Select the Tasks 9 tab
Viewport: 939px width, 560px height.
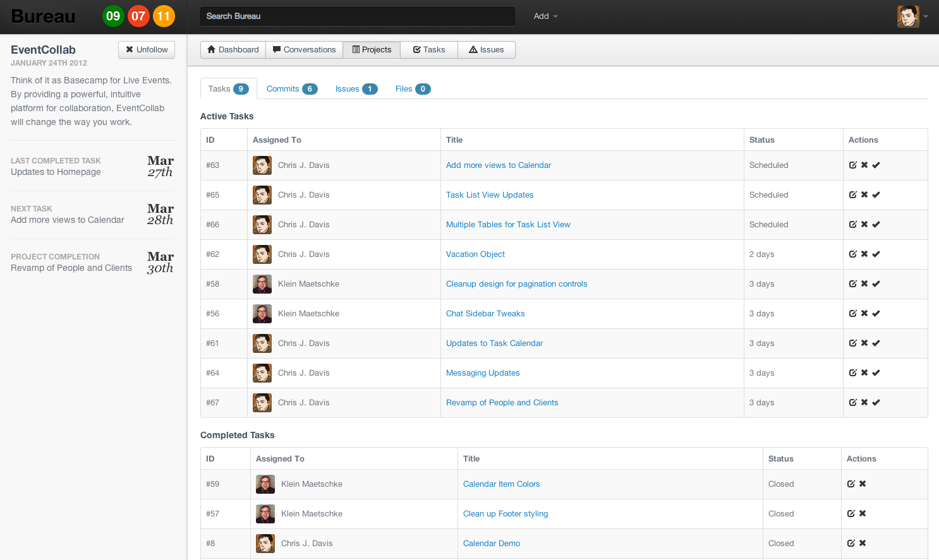coord(229,89)
